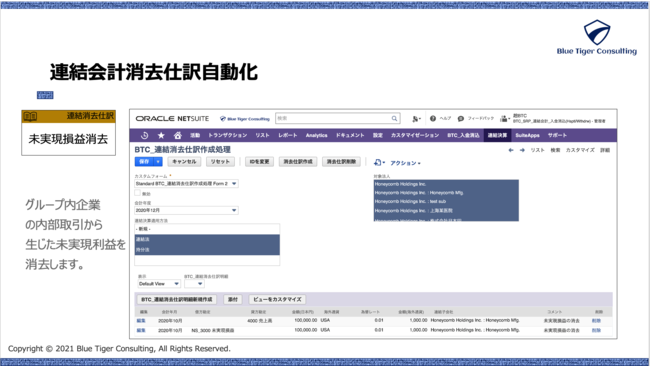
Task: Click the キャンセル button
Action: [x=184, y=162]
